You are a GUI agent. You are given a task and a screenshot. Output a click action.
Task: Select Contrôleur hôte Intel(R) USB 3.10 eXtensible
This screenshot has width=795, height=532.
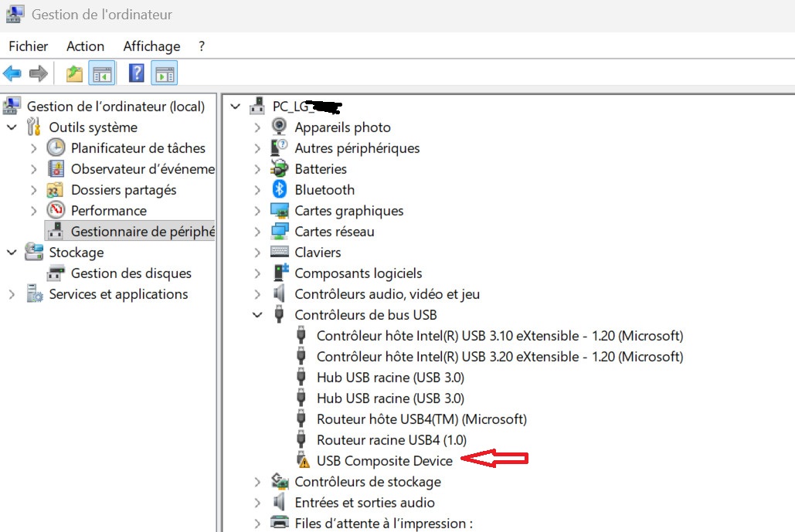499,336
